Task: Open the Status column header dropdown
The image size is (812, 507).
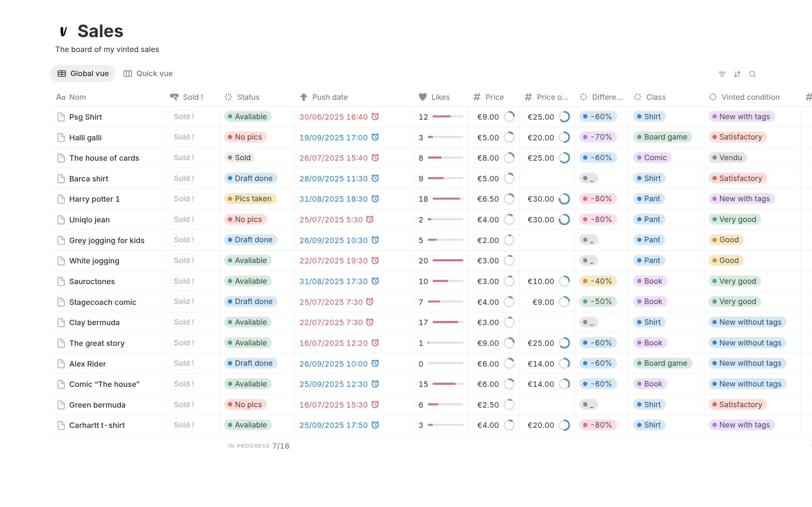Action: click(x=247, y=97)
